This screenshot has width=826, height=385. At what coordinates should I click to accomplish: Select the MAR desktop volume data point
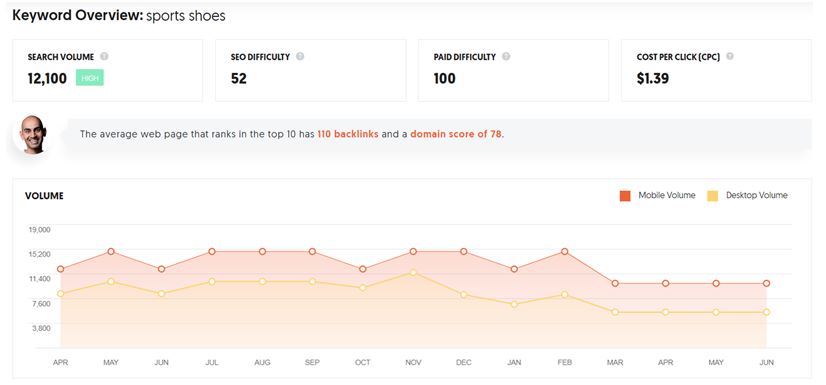(615, 312)
